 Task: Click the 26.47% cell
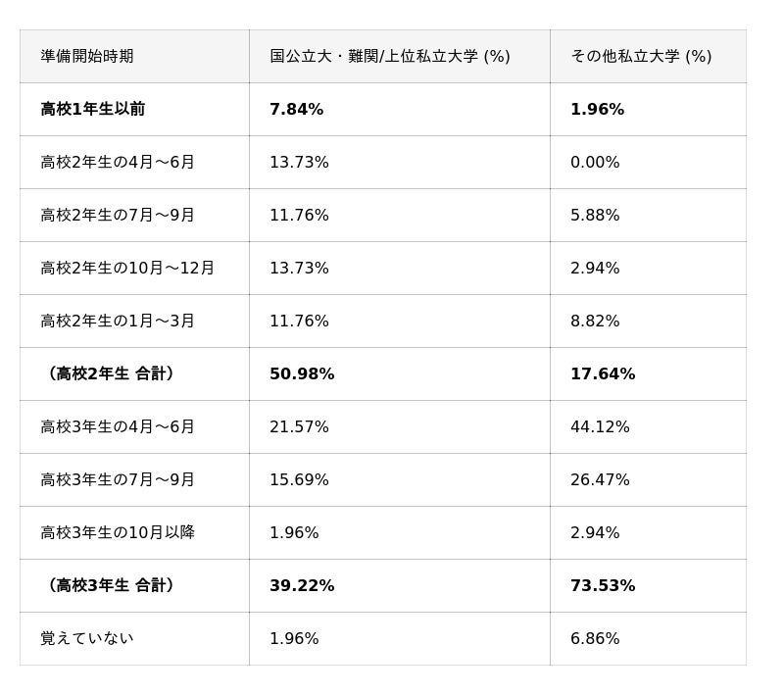point(600,480)
